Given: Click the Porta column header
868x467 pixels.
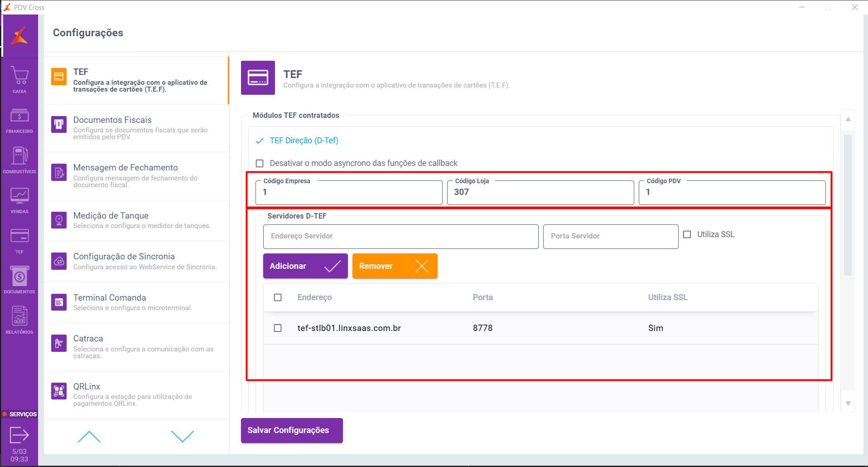Looking at the screenshot, I should (483, 297).
